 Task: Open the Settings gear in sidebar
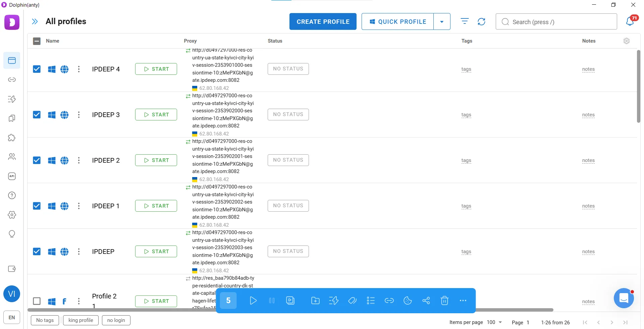[x=12, y=215]
